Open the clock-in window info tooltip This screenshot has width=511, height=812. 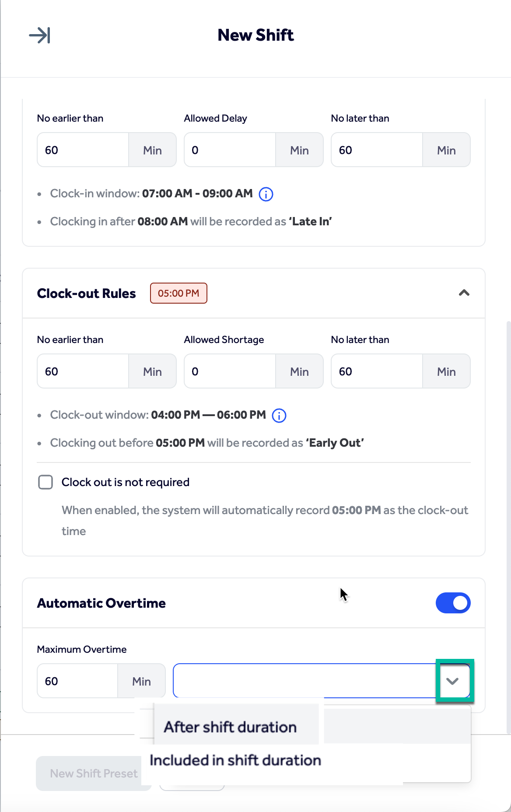point(266,194)
